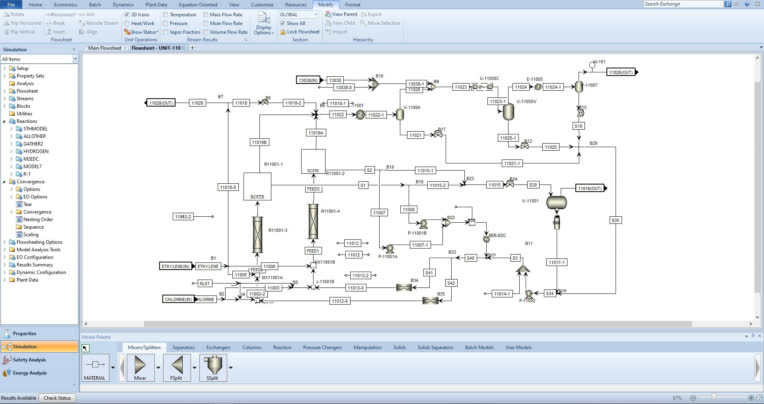Select the SSplit block icon
Viewport: 764px width, 404px height.
click(x=213, y=367)
